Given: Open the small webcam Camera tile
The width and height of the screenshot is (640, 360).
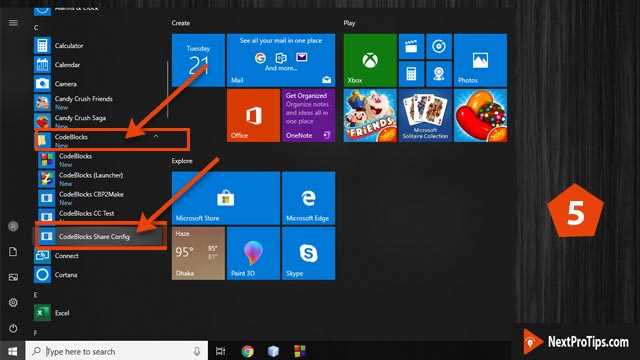Looking at the screenshot, I should point(439,74).
